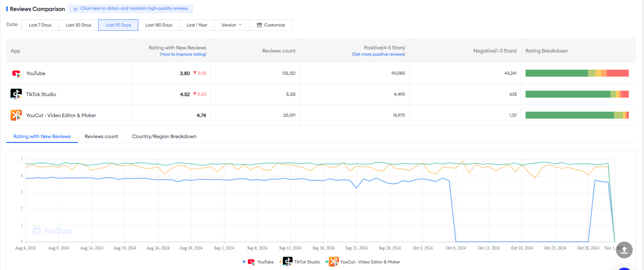
Task: Click YouTube rating value 3.80
Action: pyautogui.click(x=185, y=74)
